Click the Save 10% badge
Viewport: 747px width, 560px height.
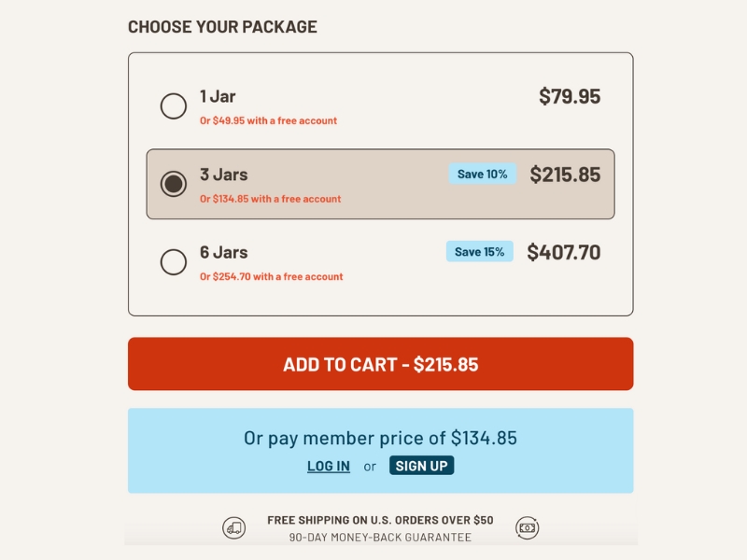point(482,174)
